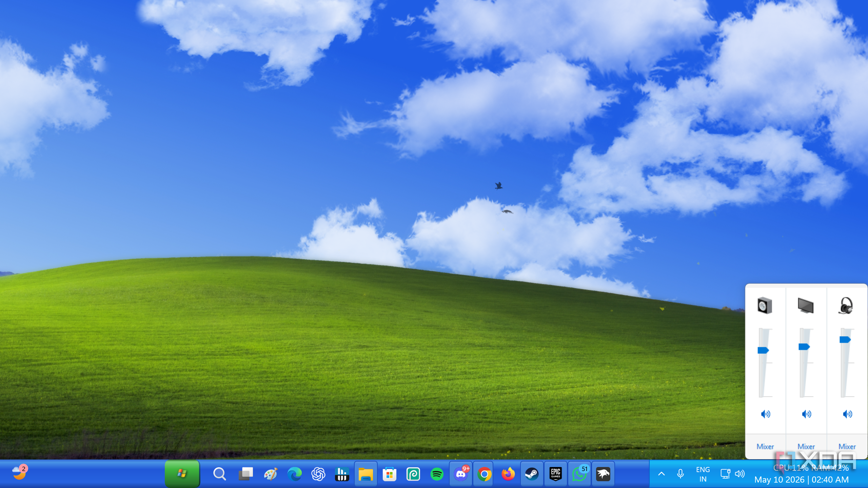Open the equalizer bars app icon
The image size is (868, 488).
point(342,474)
